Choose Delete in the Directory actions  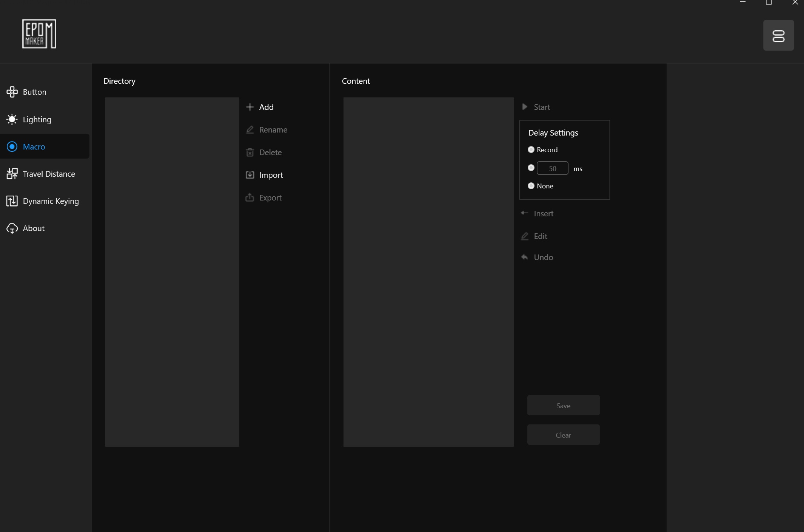pyautogui.click(x=271, y=152)
